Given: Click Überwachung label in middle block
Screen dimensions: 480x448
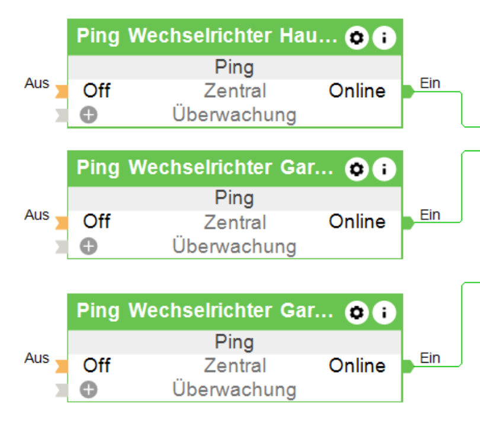Looking at the screenshot, I should coord(235,247).
